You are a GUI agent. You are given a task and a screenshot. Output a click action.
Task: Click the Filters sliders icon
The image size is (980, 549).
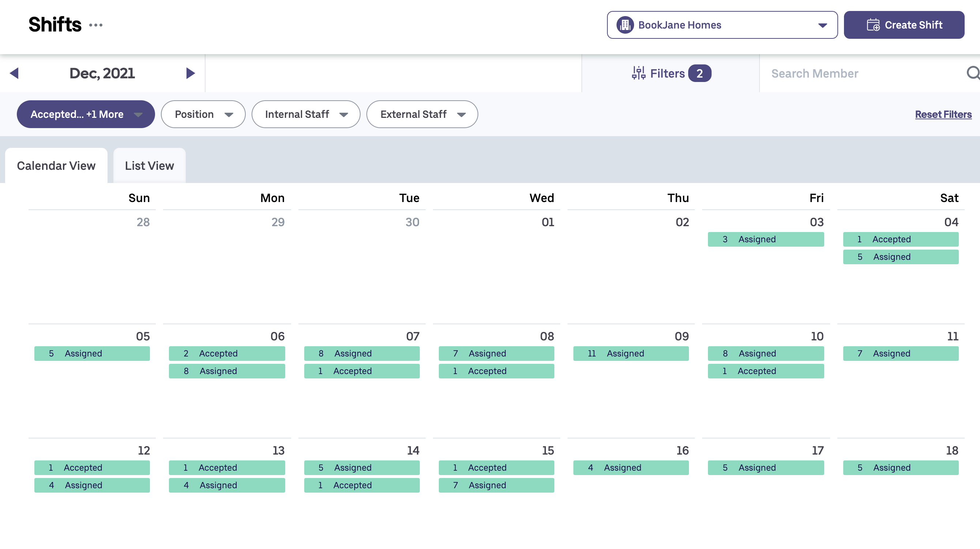(638, 73)
